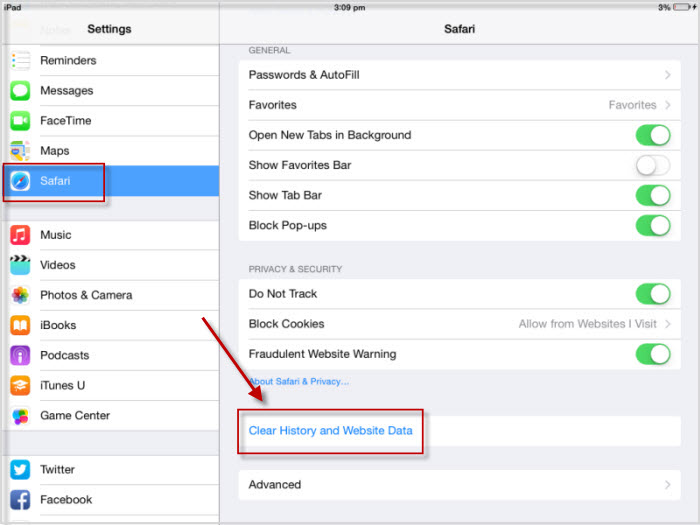Toggle Block Pop-ups off
700x525 pixels.
coord(653,225)
